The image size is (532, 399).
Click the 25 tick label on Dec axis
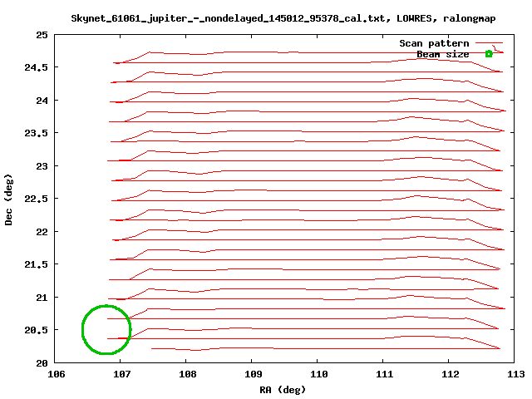42,35
